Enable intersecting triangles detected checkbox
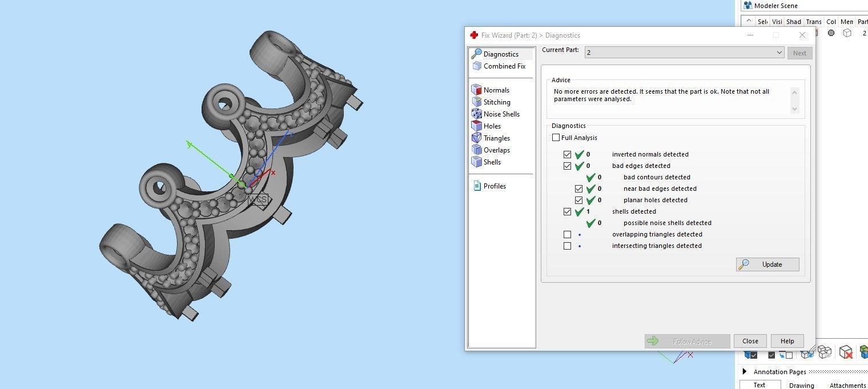 pos(567,246)
